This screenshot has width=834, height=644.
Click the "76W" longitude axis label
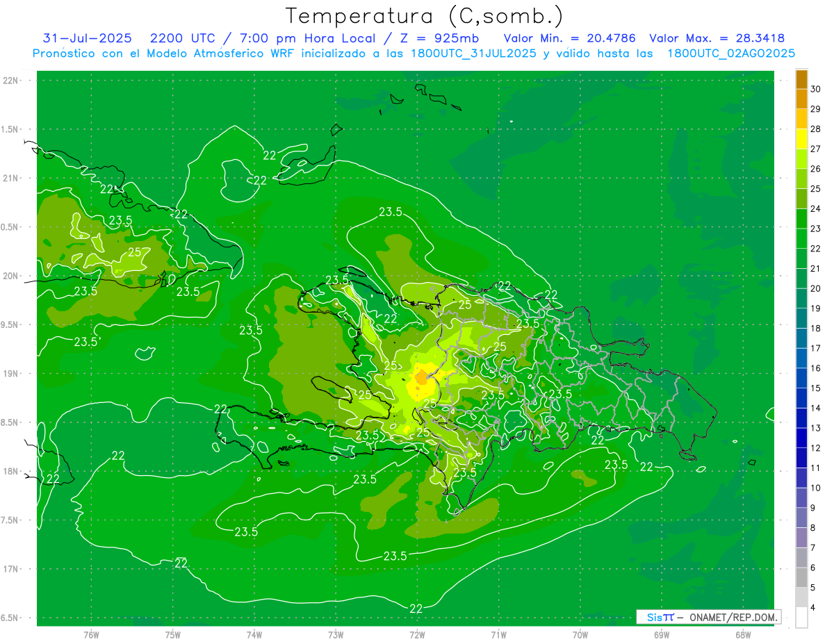pyautogui.click(x=91, y=634)
